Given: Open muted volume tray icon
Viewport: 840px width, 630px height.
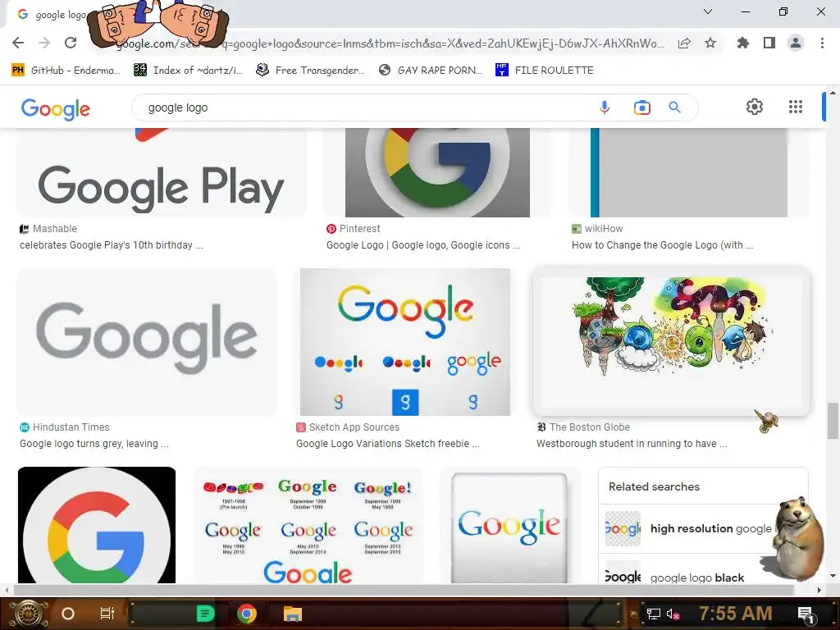Looking at the screenshot, I should click(x=673, y=614).
